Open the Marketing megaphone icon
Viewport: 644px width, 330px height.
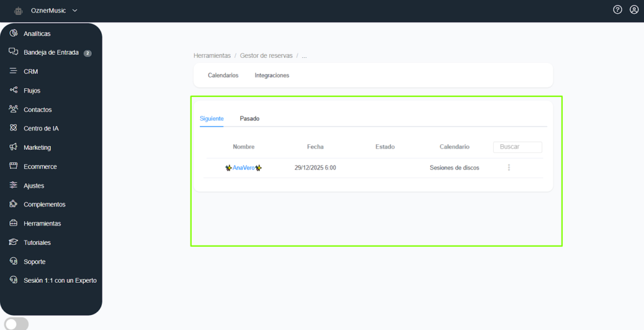pyautogui.click(x=13, y=147)
